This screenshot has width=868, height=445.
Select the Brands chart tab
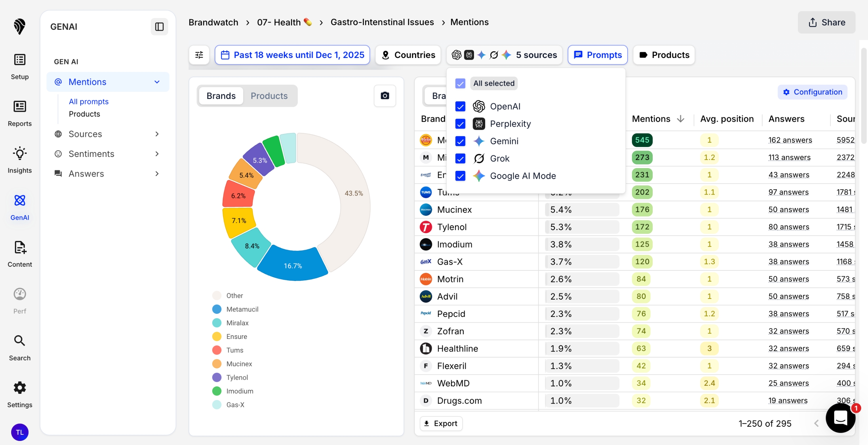(x=221, y=96)
